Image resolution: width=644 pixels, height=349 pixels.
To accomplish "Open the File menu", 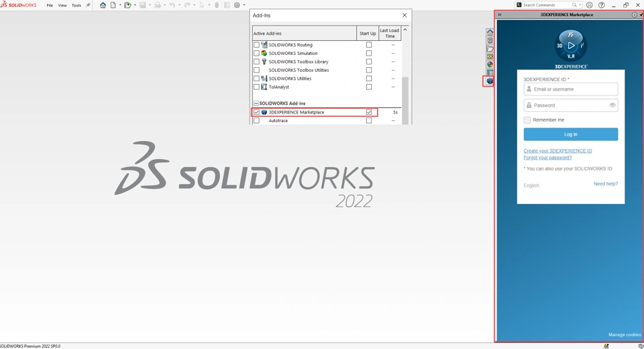I will point(50,5).
